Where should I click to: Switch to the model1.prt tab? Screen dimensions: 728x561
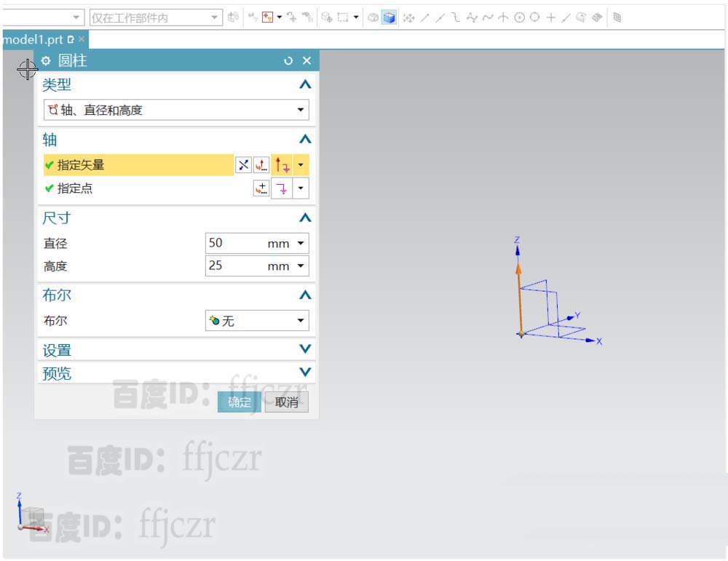[33, 40]
